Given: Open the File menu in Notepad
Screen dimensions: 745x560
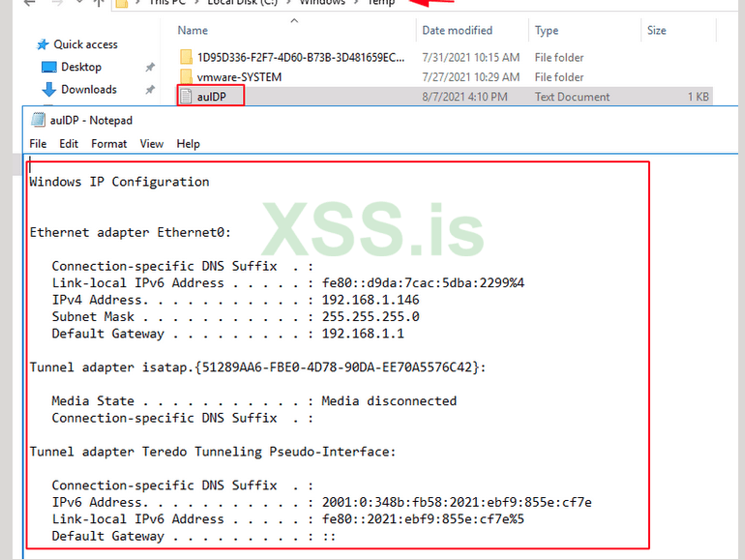Looking at the screenshot, I should coord(38,144).
